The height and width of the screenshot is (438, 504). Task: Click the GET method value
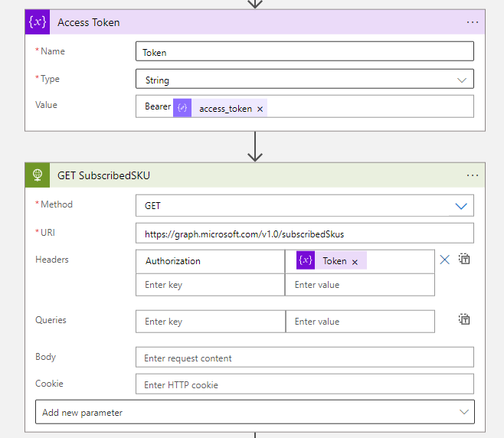click(152, 206)
